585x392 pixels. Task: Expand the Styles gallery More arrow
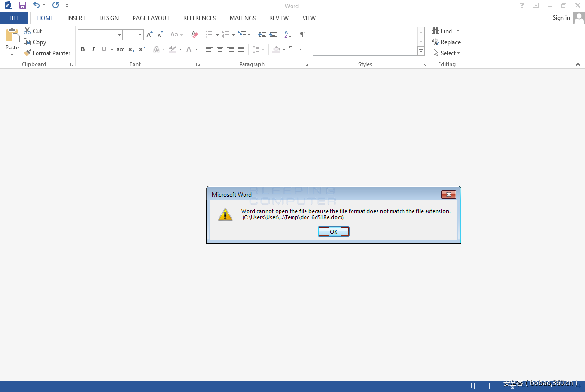421,51
